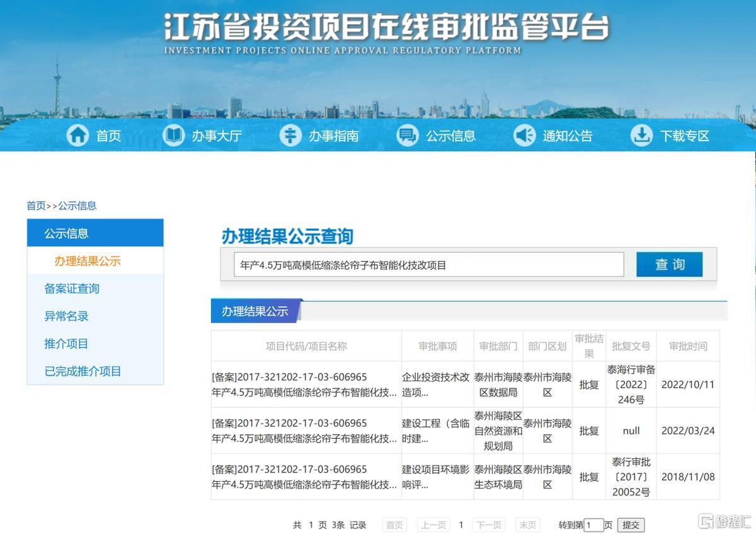Select 办理结果公示 in the sidebar
This screenshot has height=534, width=756.
click(x=88, y=261)
